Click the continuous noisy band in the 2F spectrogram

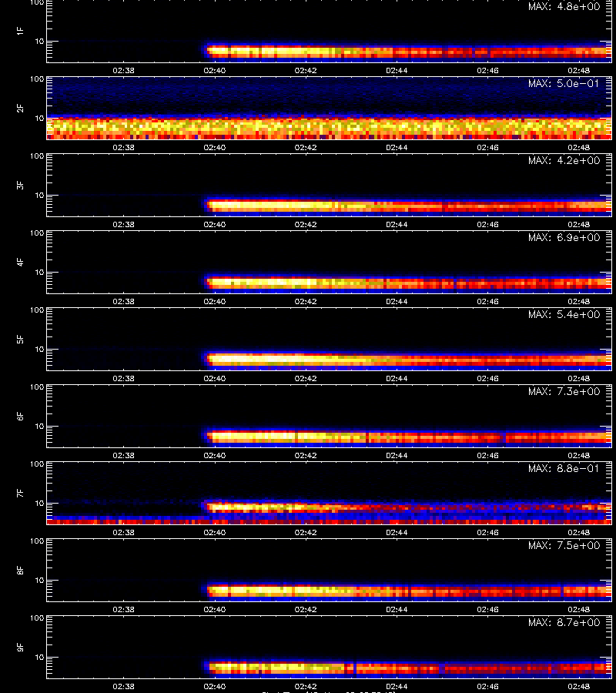[330, 128]
